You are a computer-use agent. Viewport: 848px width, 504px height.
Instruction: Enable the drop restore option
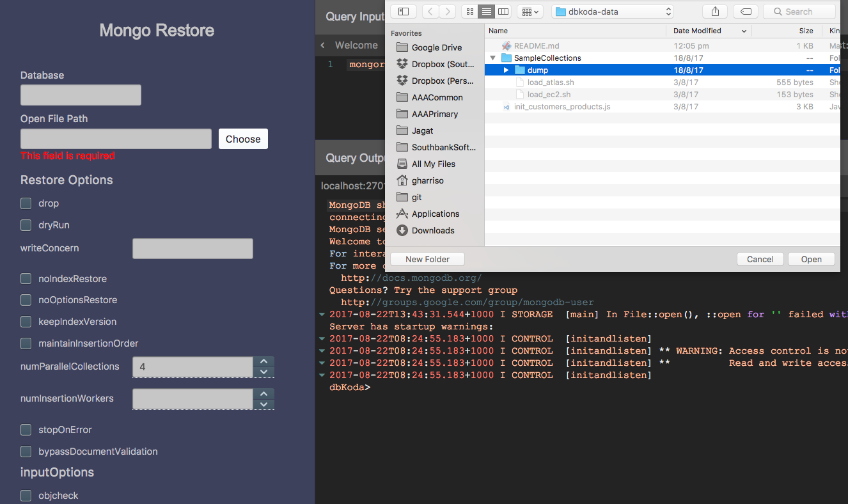(x=26, y=203)
